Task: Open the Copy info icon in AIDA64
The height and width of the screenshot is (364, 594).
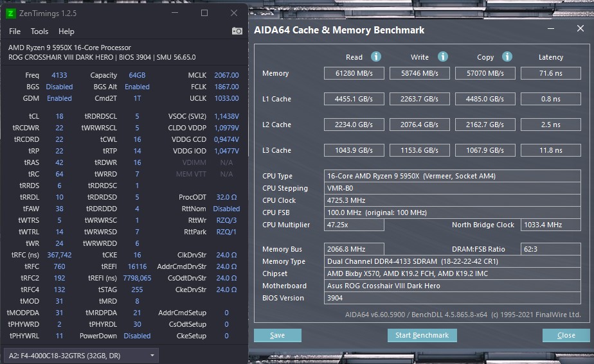Action: point(507,56)
